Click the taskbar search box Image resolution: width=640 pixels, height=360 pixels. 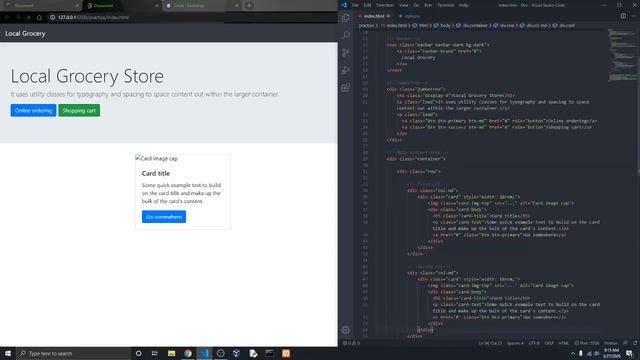[73, 353]
